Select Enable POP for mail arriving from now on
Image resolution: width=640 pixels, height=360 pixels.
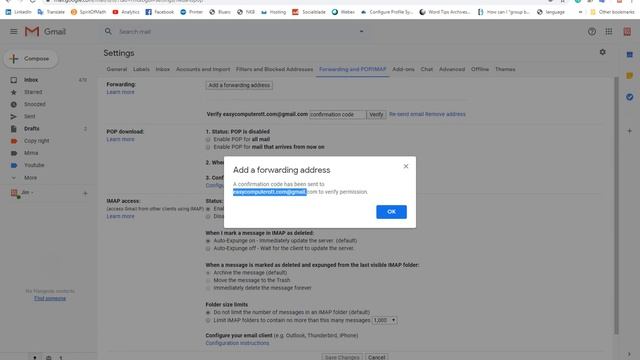tap(208, 147)
